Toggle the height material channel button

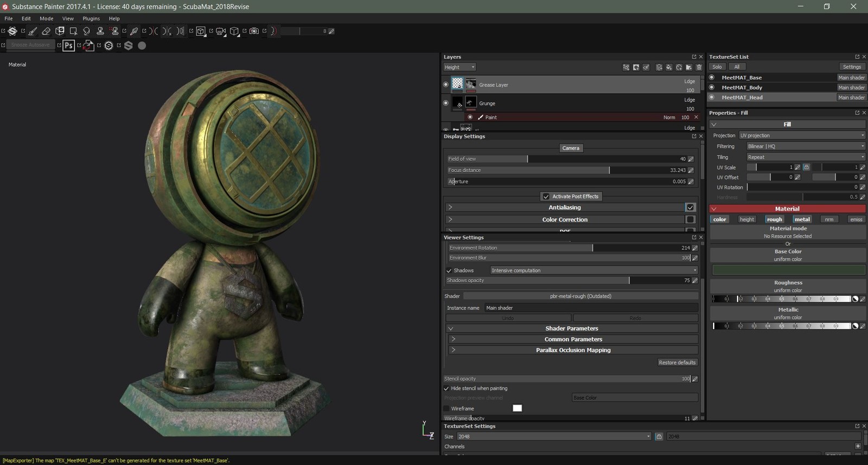[x=747, y=219]
